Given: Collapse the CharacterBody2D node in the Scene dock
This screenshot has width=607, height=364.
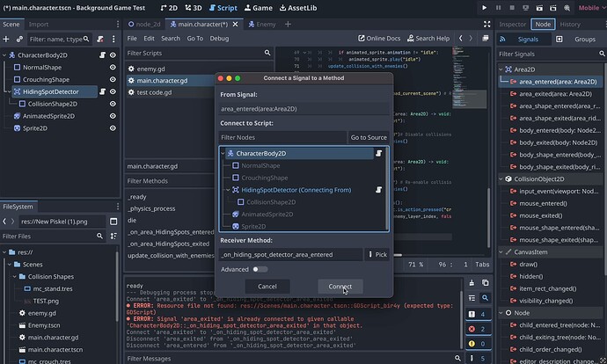Looking at the screenshot, I should pos(6,55).
